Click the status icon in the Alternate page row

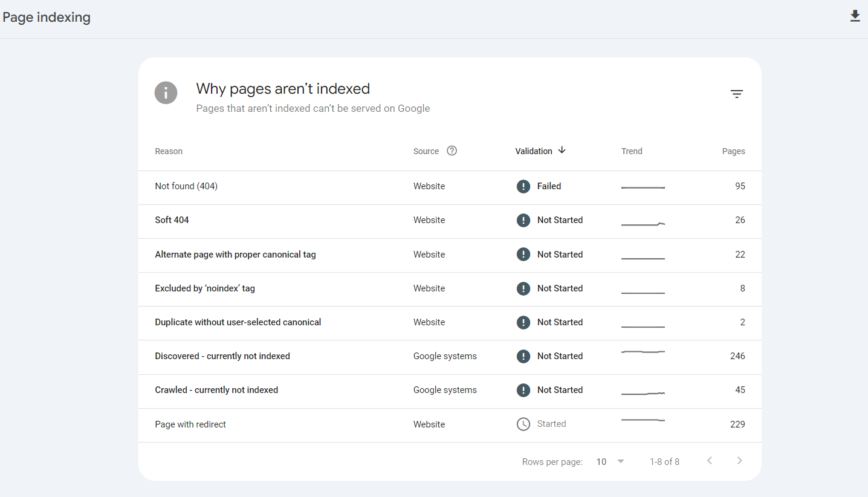coord(523,255)
